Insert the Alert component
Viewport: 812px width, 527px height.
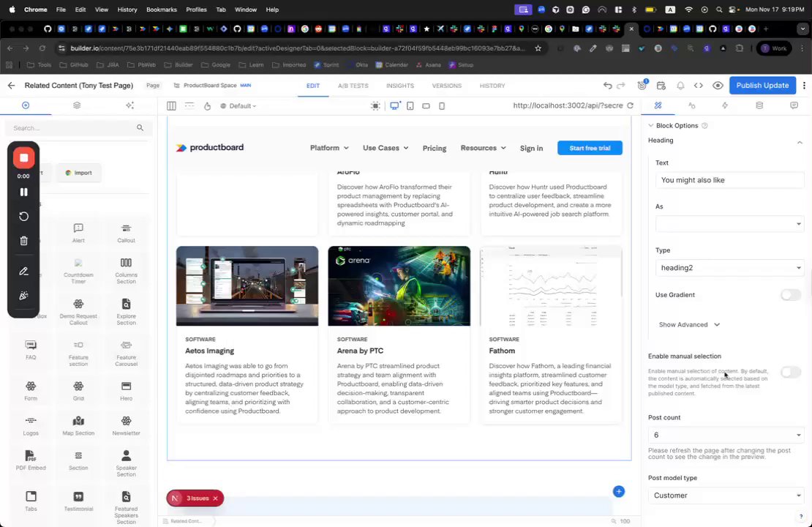(x=78, y=233)
